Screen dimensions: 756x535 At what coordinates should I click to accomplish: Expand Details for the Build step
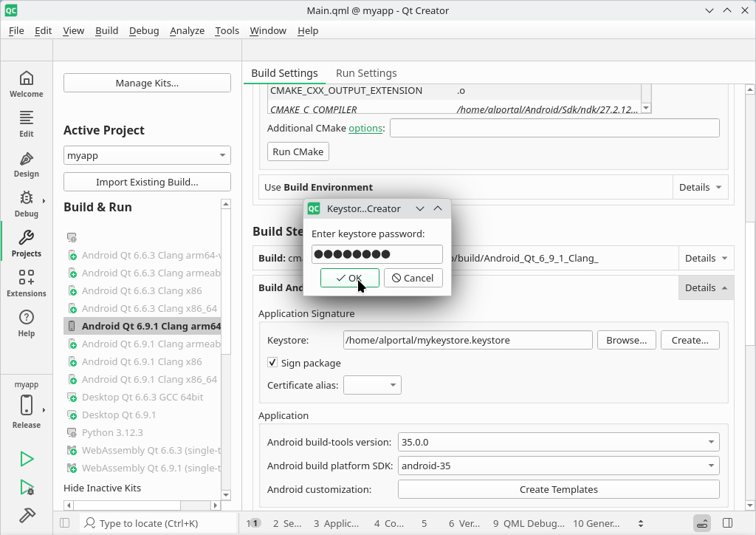pyautogui.click(x=707, y=258)
